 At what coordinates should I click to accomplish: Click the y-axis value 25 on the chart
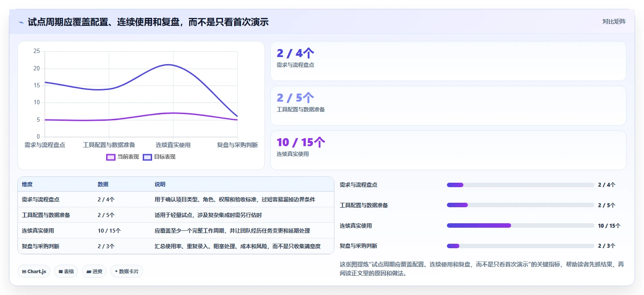pos(37,51)
